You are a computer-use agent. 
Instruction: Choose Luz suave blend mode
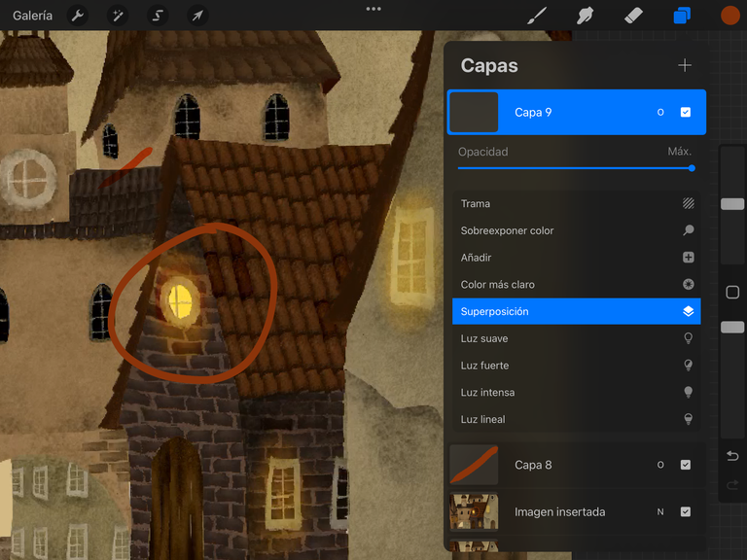click(x=577, y=338)
